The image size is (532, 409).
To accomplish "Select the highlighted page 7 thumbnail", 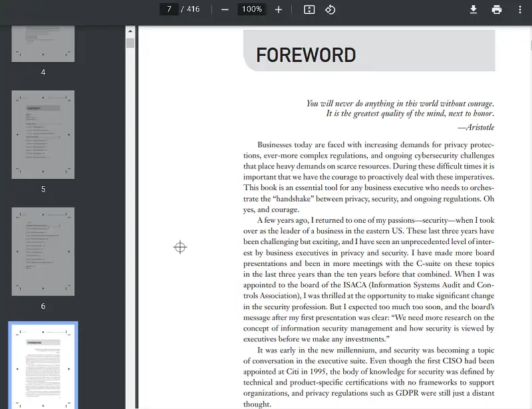I will pos(43,366).
